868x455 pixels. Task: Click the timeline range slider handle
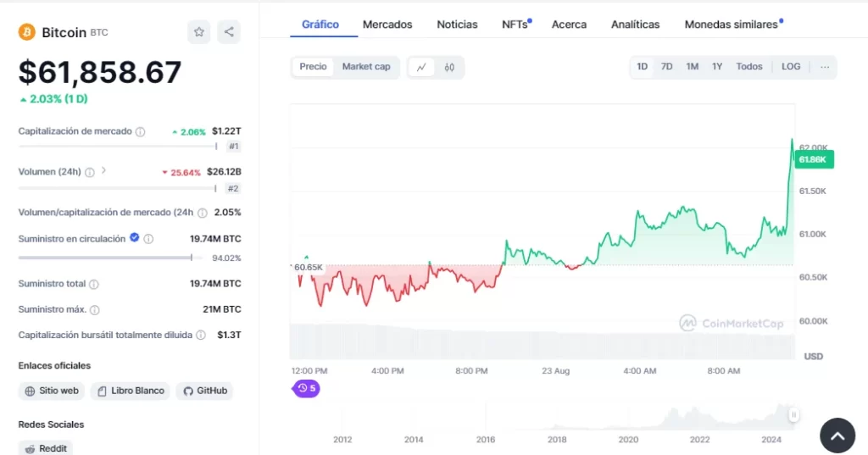pyautogui.click(x=793, y=414)
